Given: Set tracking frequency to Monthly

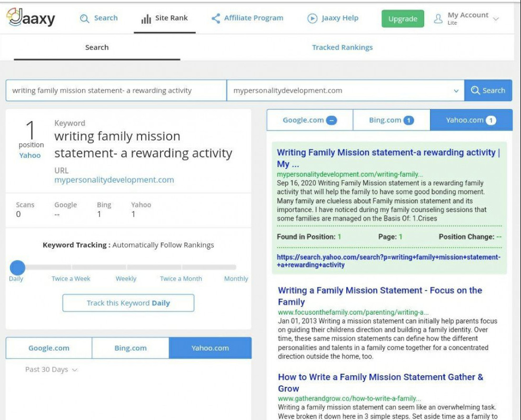Looking at the screenshot, I should [236, 278].
